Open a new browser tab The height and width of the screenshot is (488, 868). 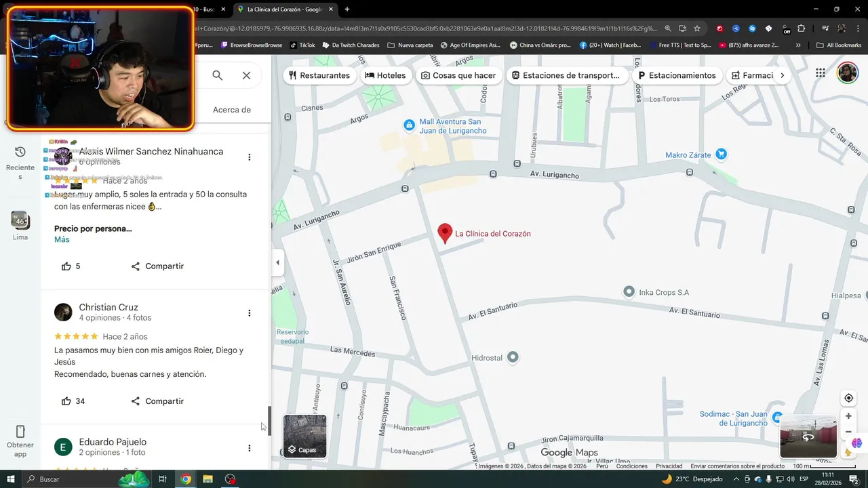tap(347, 9)
